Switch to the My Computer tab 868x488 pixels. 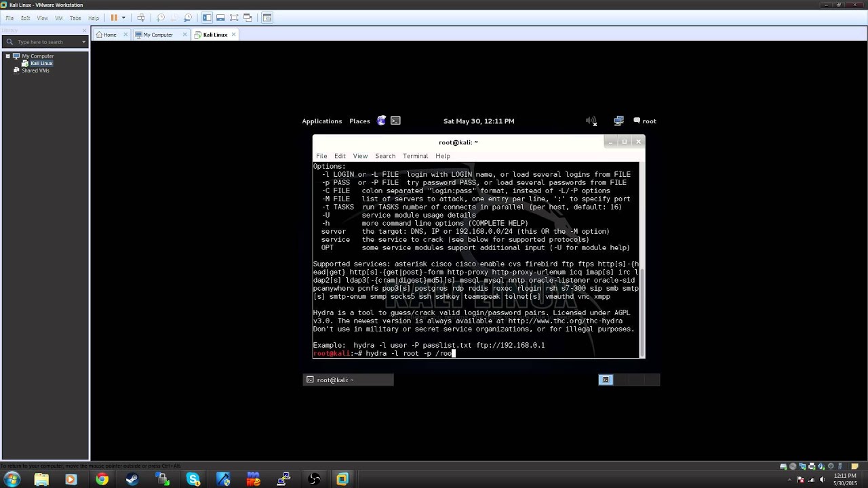point(158,35)
